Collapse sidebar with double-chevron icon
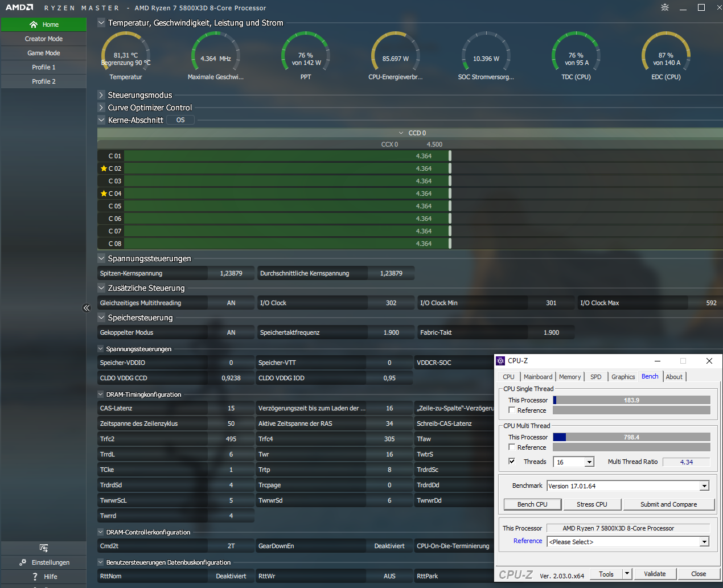The height and width of the screenshot is (588, 723). pyautogui.click(x=87, y=308)
